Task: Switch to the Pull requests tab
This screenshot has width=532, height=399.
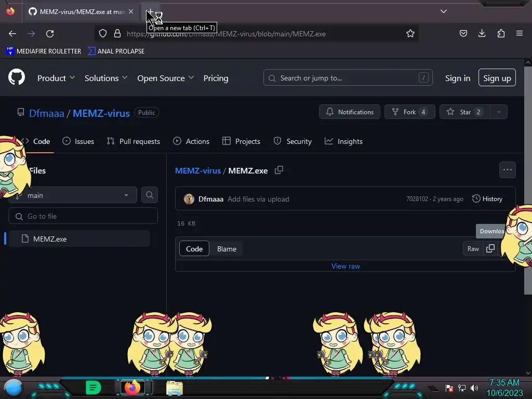Action: (134, 141)
